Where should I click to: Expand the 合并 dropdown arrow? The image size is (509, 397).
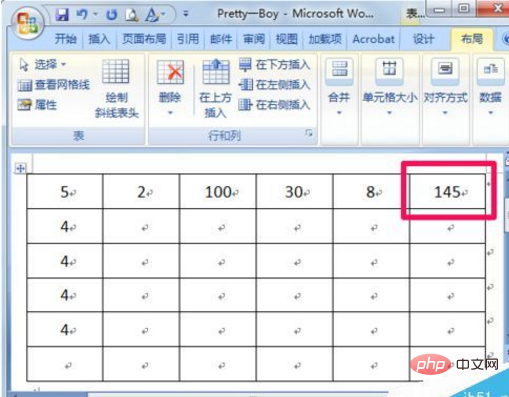pyautogui.click(x=339, y=113)
